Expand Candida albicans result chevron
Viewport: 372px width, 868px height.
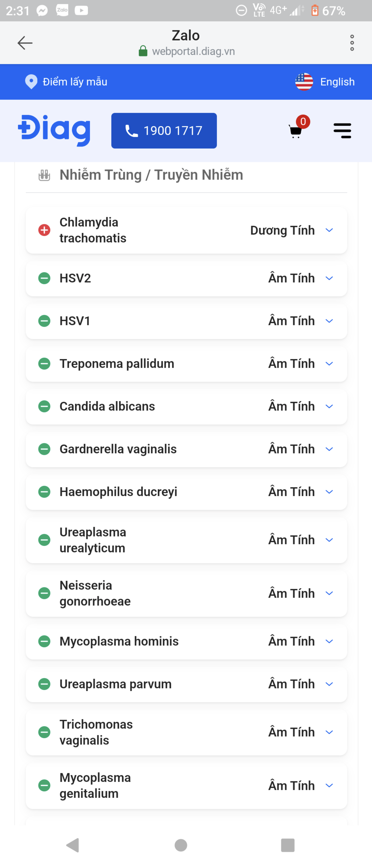[329, 406]
